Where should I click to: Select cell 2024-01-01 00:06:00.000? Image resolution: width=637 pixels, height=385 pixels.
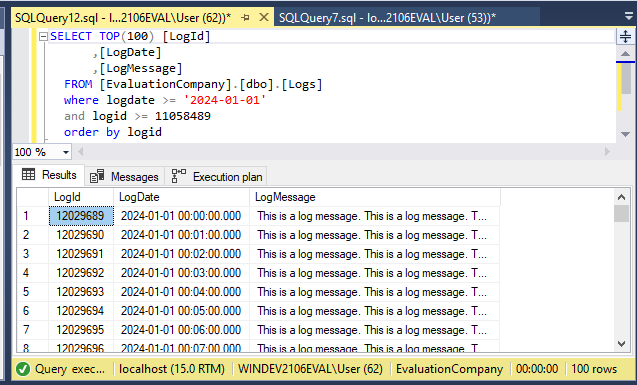click(x=182, y=330)
